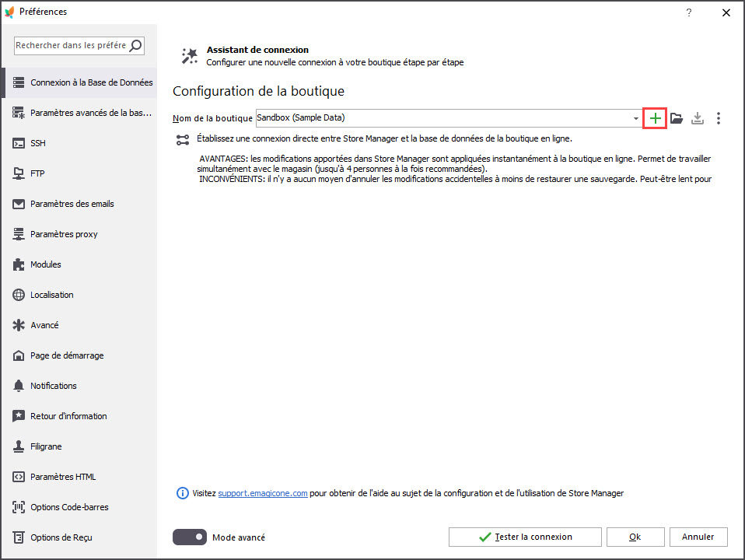The height and width of the screenshot is (560, 745).
Task: Click the question mark help icon
Action: tap(689, 12)
